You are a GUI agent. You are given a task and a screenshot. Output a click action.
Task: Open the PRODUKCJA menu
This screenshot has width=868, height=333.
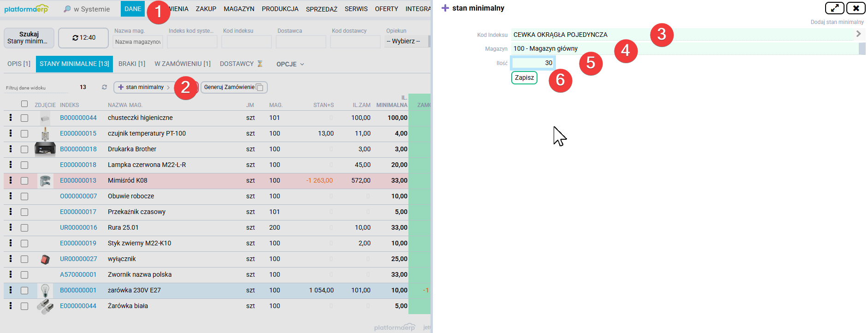coord(280,9)
